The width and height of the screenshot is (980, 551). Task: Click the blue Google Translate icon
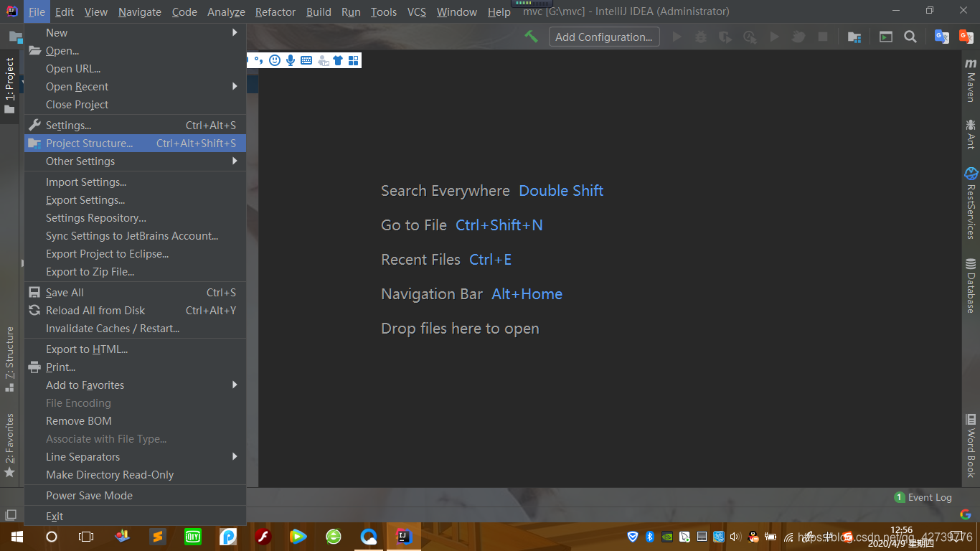coord(941,37)
